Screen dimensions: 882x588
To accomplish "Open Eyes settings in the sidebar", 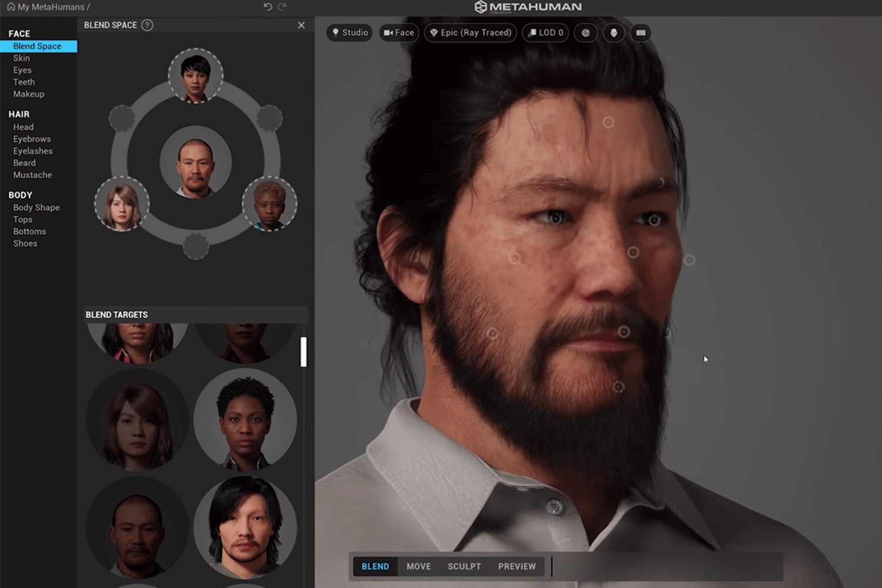I will [22, 70].
